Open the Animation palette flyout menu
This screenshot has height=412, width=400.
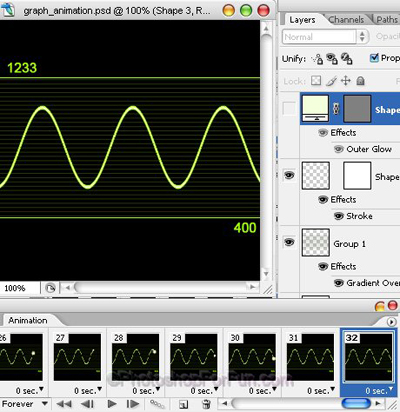point(391,322)
